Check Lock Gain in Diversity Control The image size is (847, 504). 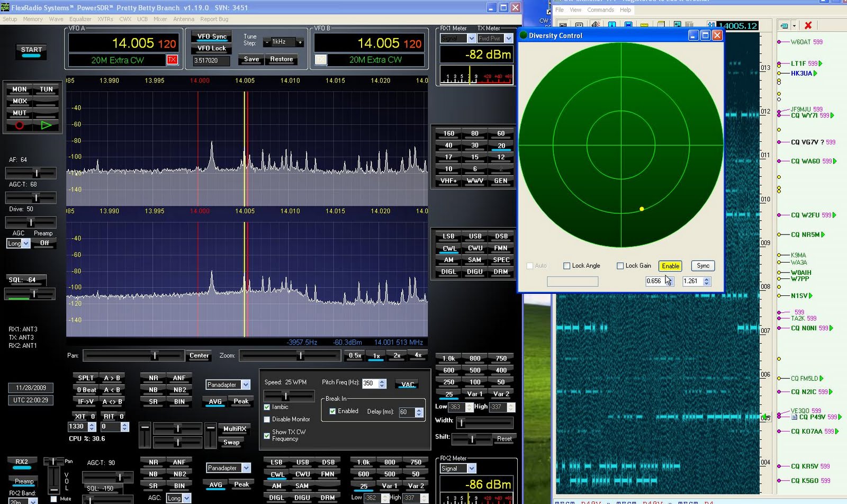click(620, 266)
